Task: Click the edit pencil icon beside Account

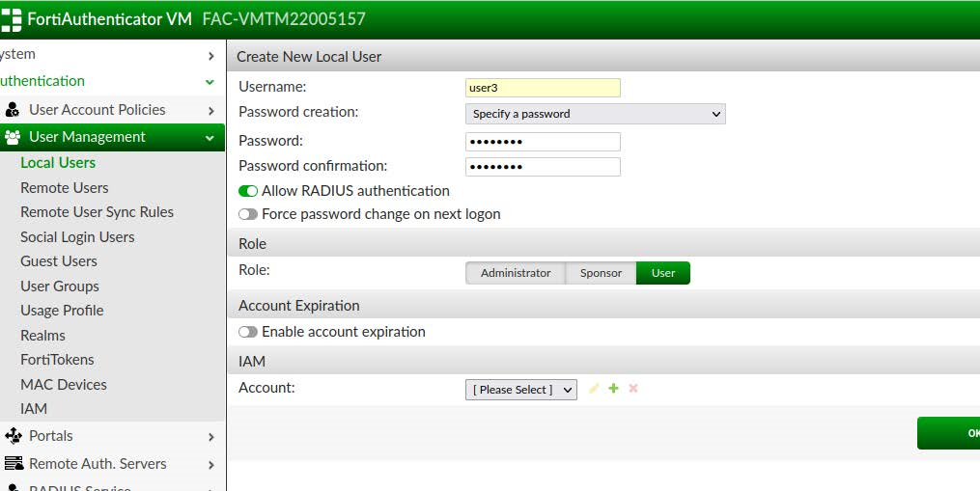Action: [594, 389]
